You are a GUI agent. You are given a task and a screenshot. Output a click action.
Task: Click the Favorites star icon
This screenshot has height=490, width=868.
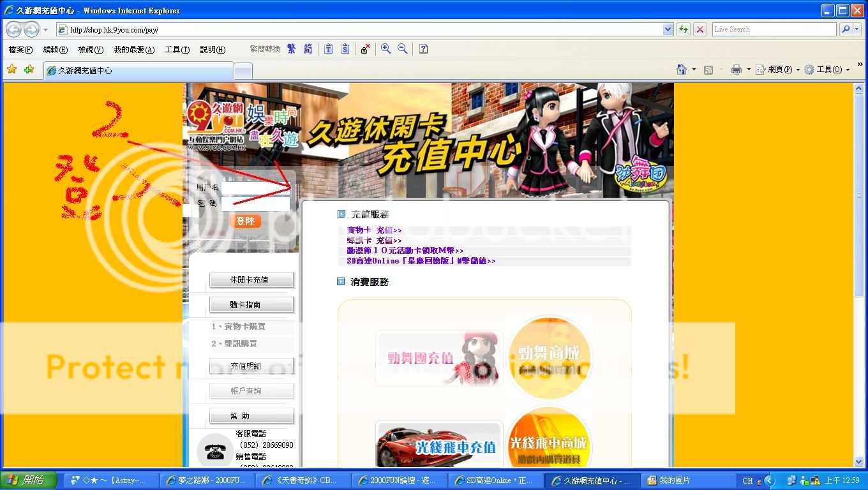point(11,70)
